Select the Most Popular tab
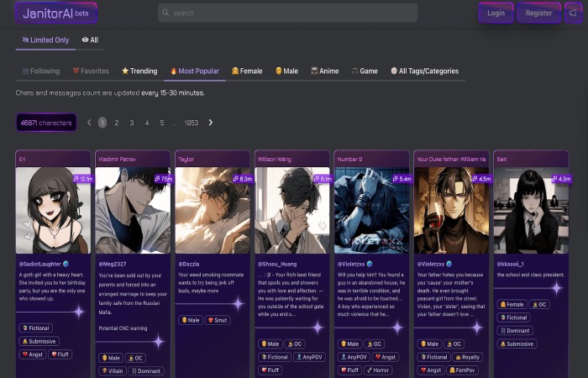 point(195,71)
